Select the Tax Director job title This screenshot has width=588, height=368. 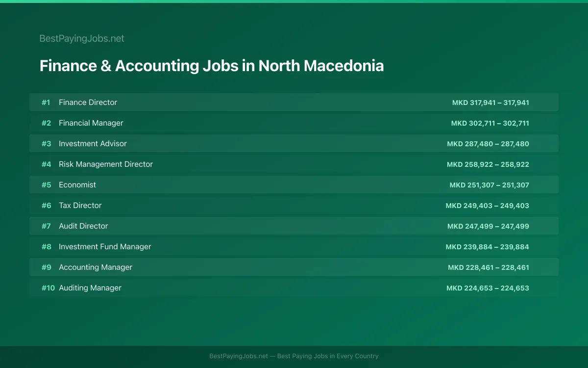tap(80, 205)
